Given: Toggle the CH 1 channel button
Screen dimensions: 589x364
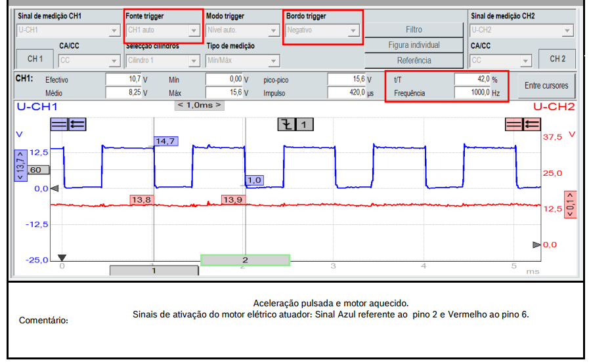Looking at the screenshot, I should pos(35,59).
